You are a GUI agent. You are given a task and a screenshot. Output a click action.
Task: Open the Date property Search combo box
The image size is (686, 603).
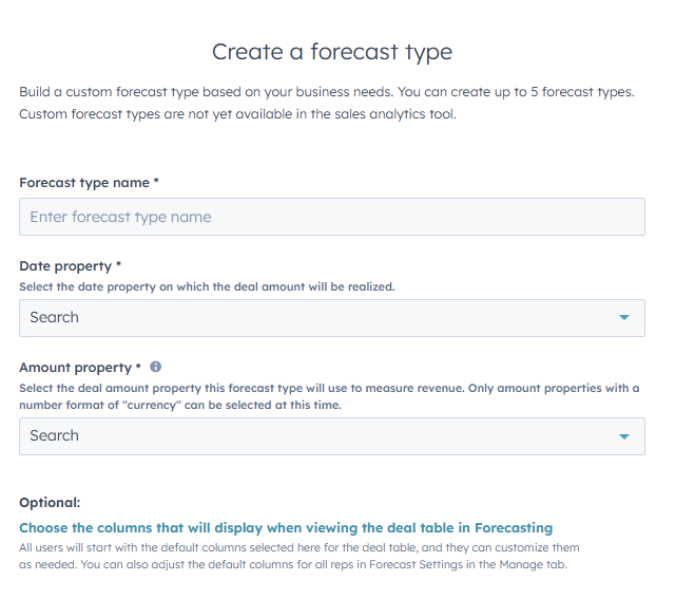point(332,318)
